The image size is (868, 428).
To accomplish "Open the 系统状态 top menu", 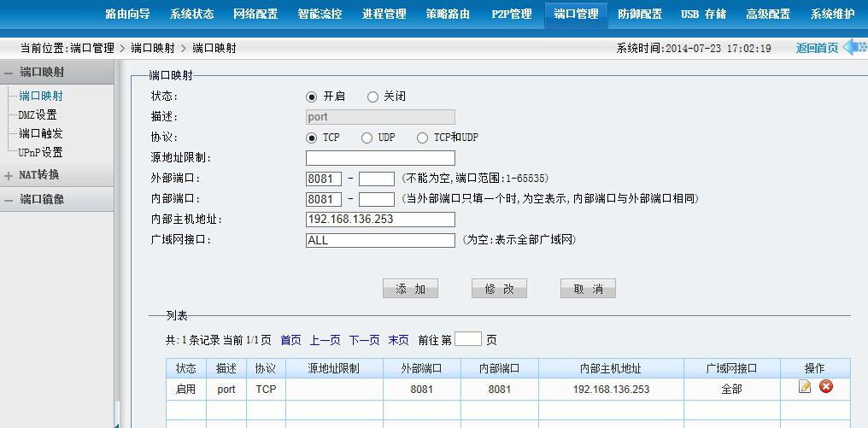I will tap(191, 15).
